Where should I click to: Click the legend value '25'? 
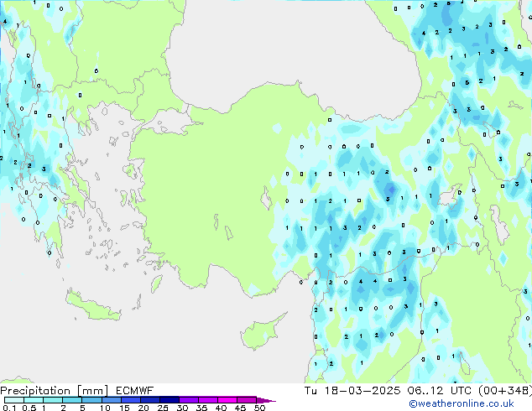coord(163,408)
